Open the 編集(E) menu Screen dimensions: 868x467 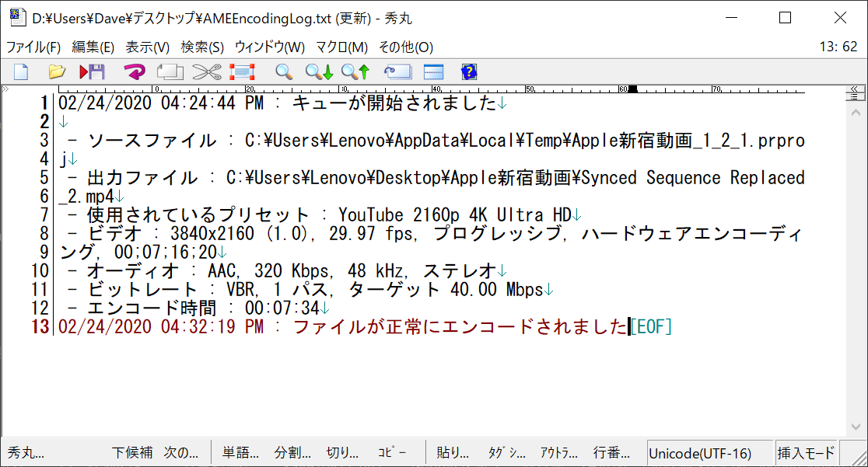[93, 47]
